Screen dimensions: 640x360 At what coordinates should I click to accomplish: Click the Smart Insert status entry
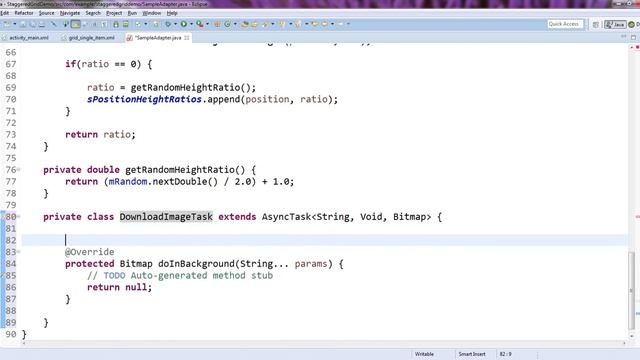[472, 354]
